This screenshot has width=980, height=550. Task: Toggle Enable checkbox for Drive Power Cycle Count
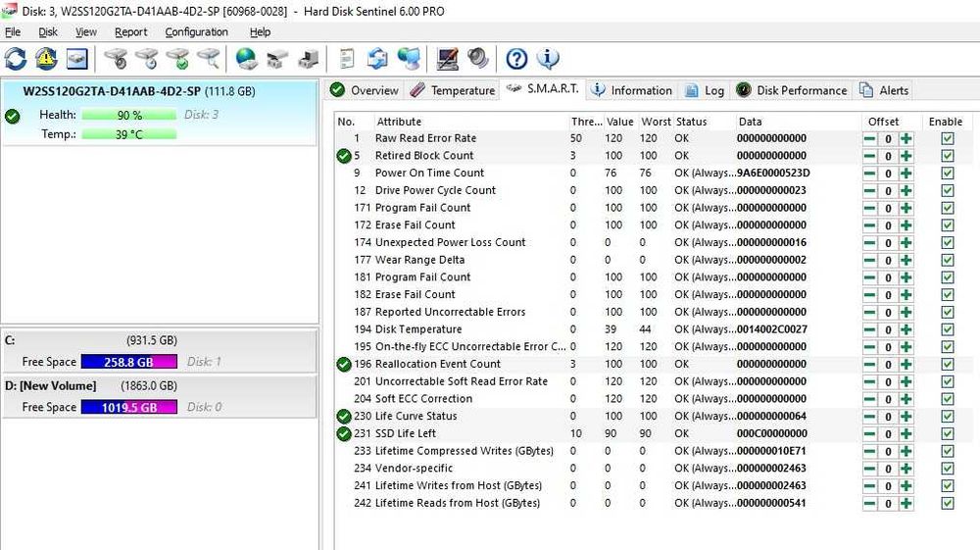948,190
